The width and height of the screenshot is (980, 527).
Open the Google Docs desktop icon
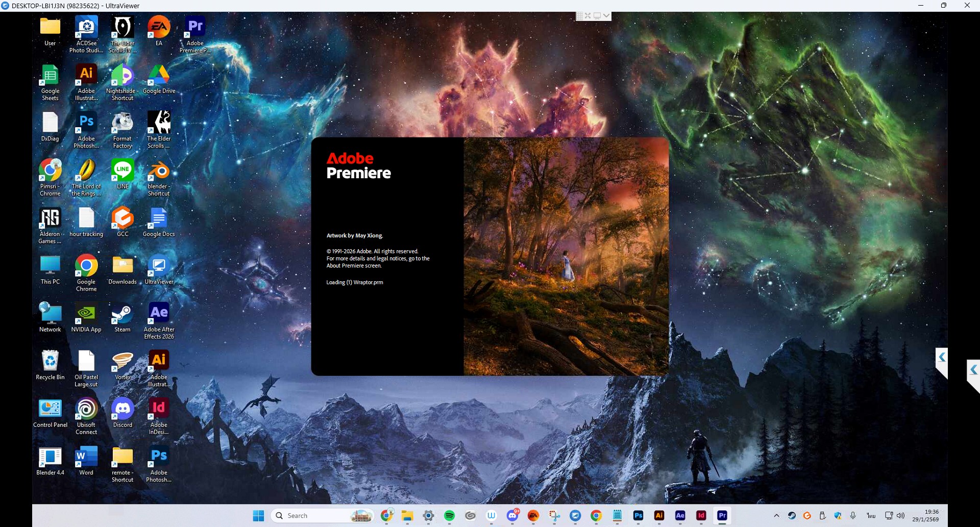tap(159, 223)
